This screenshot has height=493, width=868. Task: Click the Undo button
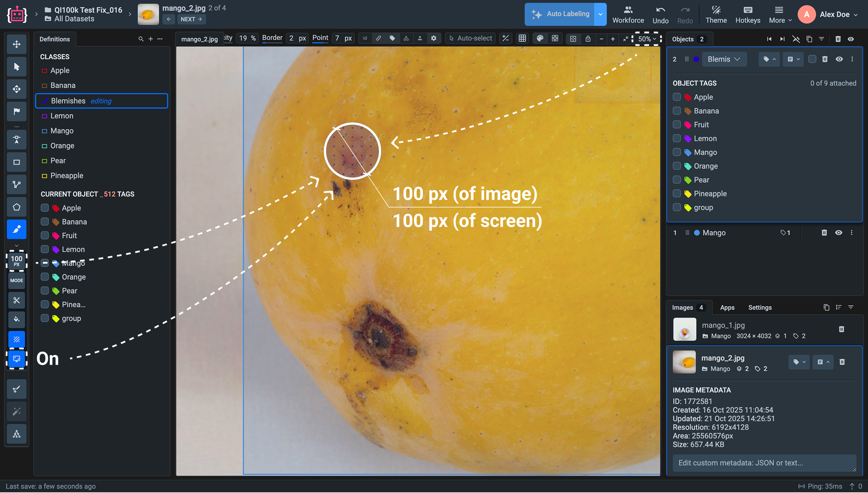pyautogui.click(x=660, y=15)
